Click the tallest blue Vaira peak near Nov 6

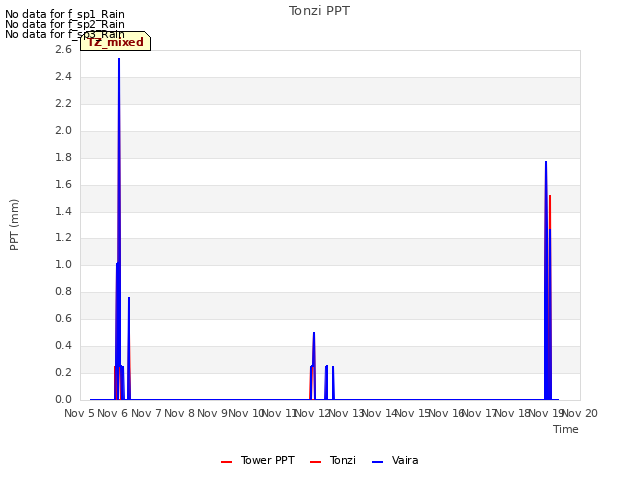(x=119, y=59)
